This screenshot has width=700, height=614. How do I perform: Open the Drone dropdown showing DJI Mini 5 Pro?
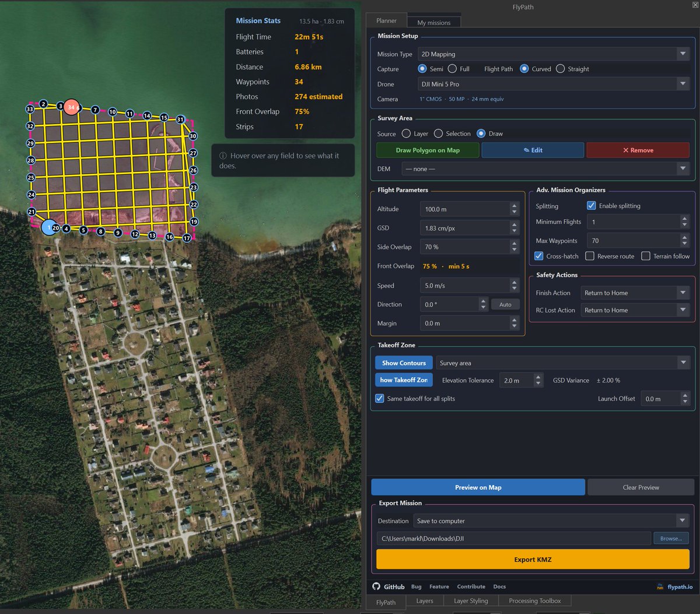pyautogui.click(x=554, y=84)
